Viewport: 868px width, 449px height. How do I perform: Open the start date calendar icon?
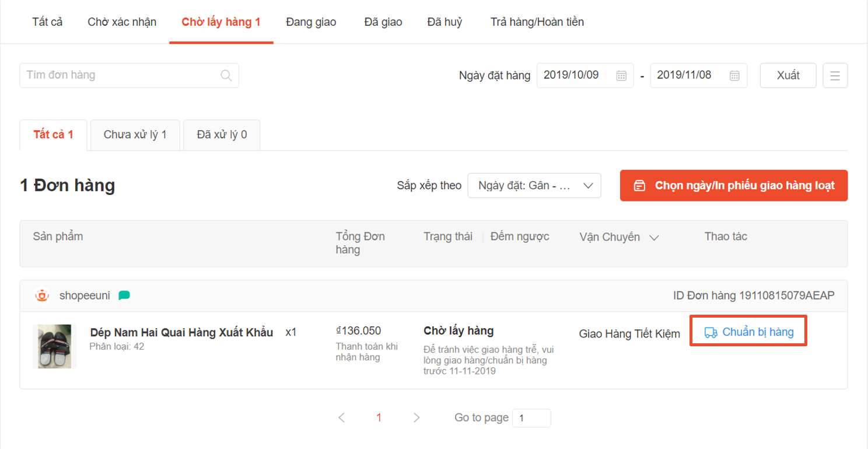click(621, 75)
